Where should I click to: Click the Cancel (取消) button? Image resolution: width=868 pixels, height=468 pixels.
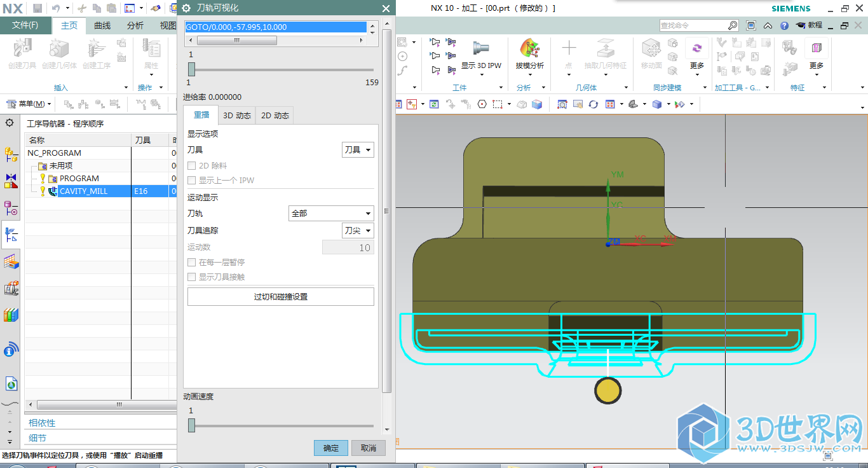point(369,448)
